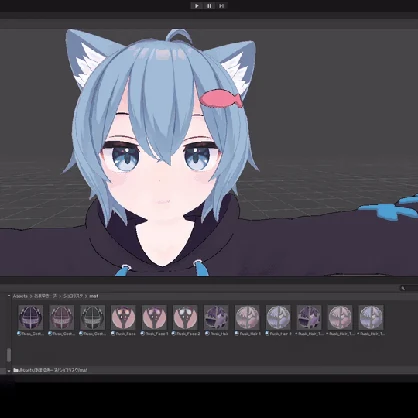Click the Project panel's left vertical scrollbar
Viewport: 418px width, 418px height.
click(x=9, y=355)
